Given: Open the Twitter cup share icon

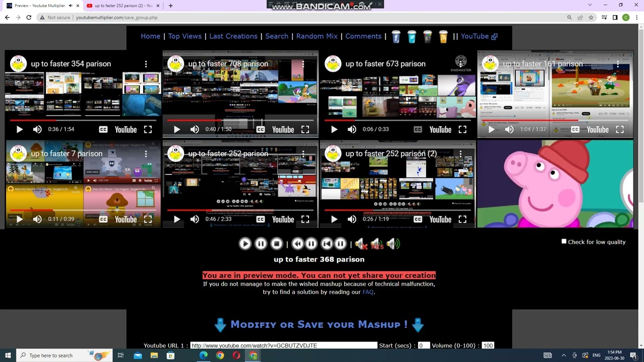Looking at the screenshot, I should 412,37.
